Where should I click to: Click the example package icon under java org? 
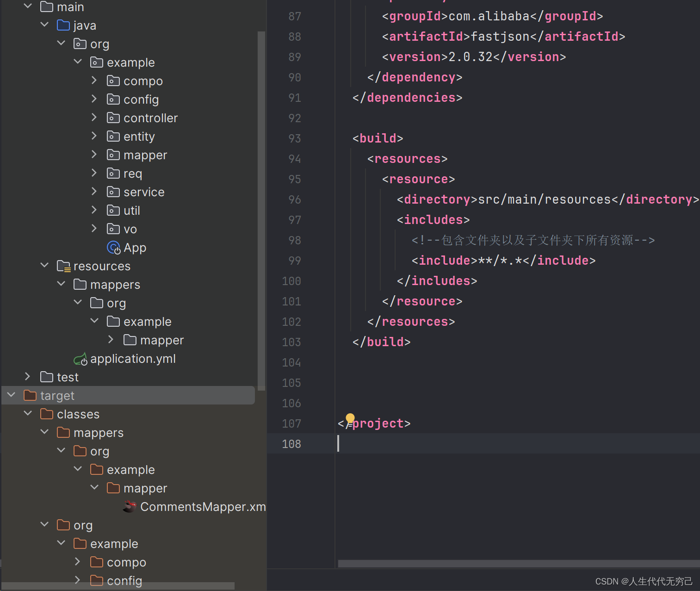(97, 62)
